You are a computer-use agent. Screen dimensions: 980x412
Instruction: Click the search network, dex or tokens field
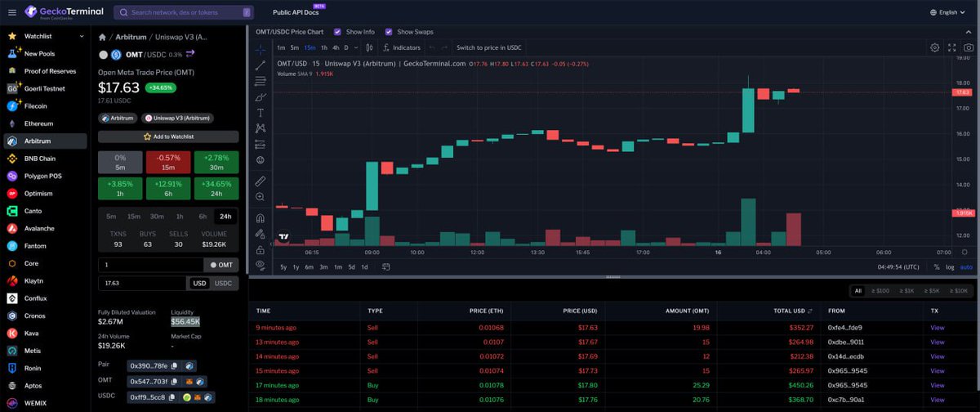coord(184,12)
